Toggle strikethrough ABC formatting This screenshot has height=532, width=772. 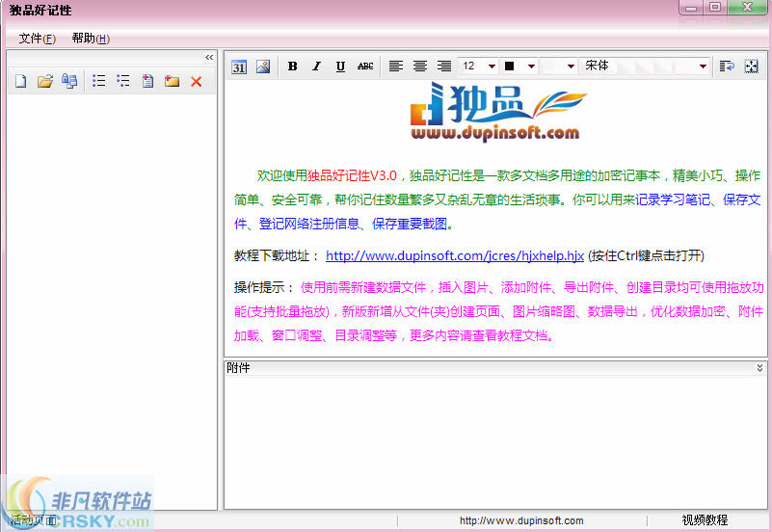(x=365, y=66)
